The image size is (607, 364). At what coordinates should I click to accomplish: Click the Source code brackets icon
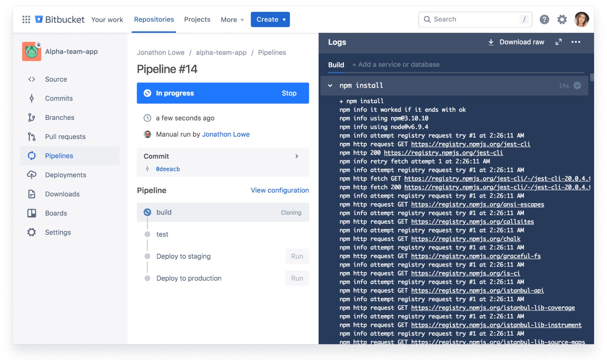[x=32, y=79]
